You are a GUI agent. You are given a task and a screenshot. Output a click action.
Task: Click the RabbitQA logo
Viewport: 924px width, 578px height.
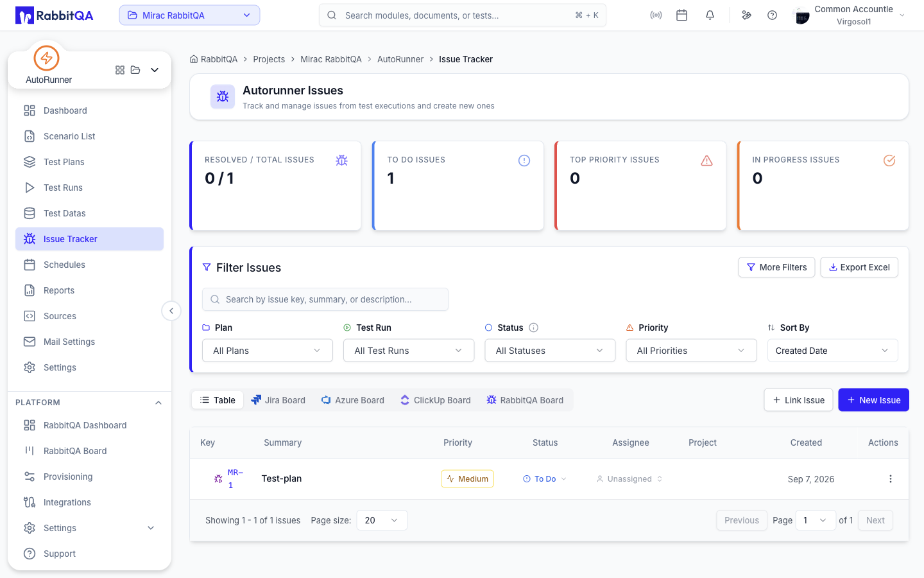point(55,15)
